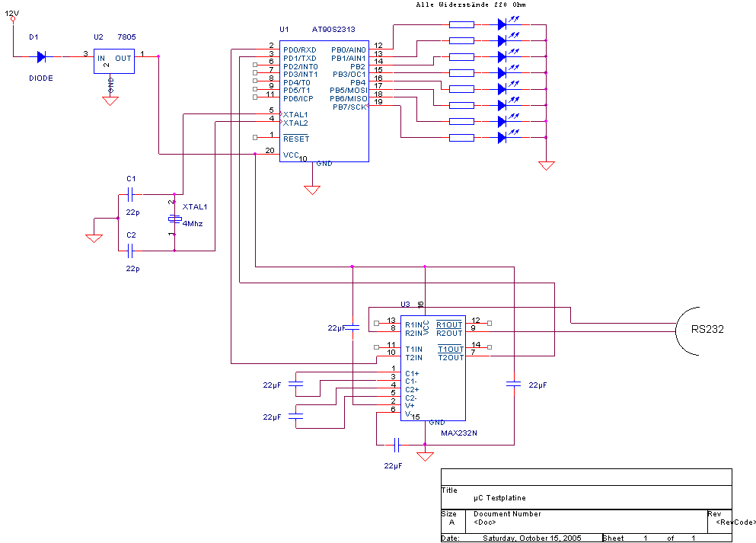
Task: Select the AT90S2313 part name
Action: coord(333,30)
